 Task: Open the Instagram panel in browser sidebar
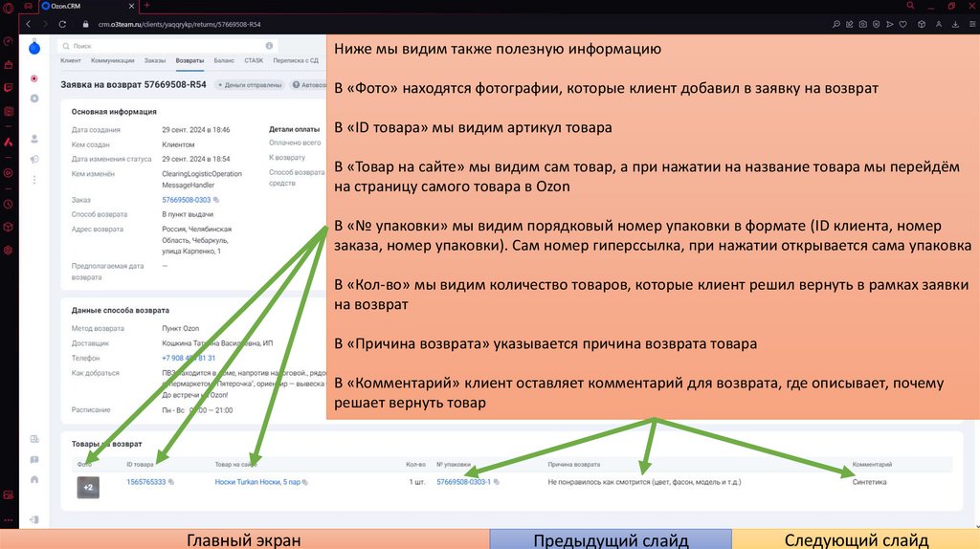coord(8,111)
